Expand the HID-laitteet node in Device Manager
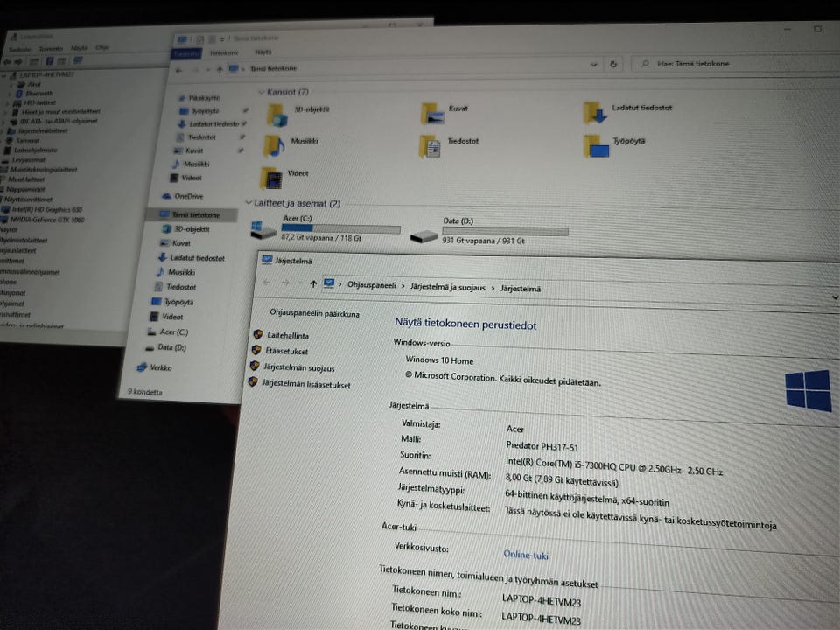840x630 pixels. (8, 103)
